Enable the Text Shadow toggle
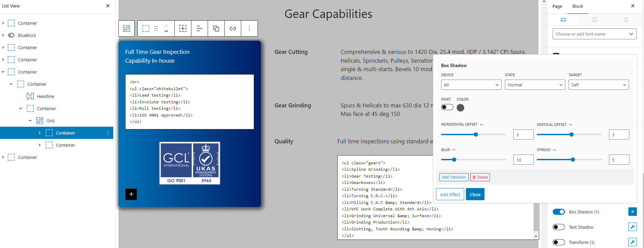The image size is (644, 248). (x=558, y=227)
